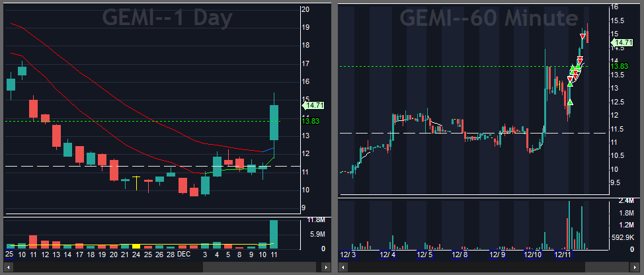Select the 12/10 date label on the hourly chart
Viewport: 644px width, 275px height.
533,255
